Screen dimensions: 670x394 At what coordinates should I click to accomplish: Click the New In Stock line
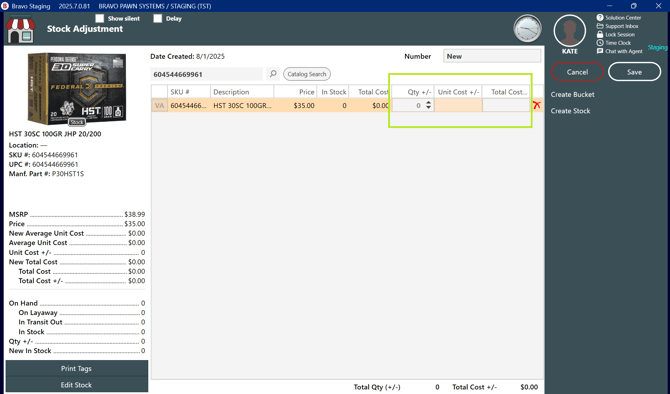pyautogui.click(x=77, y=350)
